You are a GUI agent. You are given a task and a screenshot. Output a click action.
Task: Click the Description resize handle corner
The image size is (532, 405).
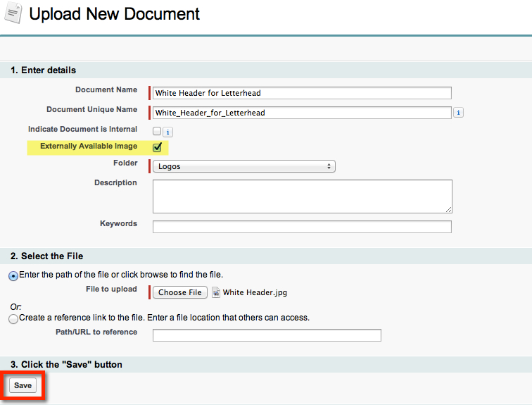click(448, 209)
